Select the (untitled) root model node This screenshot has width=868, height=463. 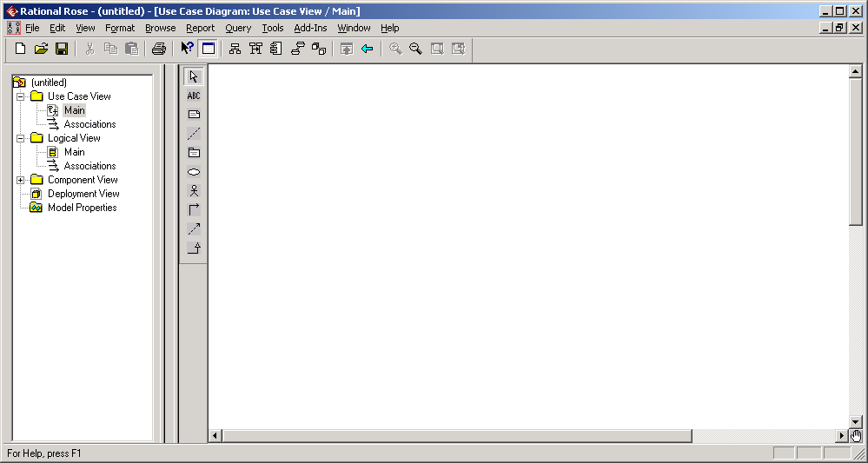pos(49,83)
